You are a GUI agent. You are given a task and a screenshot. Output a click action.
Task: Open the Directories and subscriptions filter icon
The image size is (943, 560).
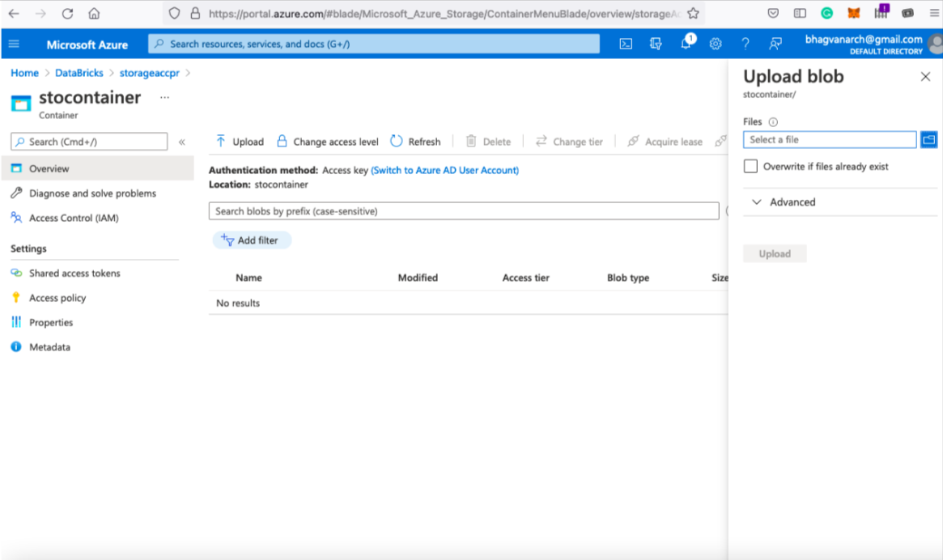point(656,44)
